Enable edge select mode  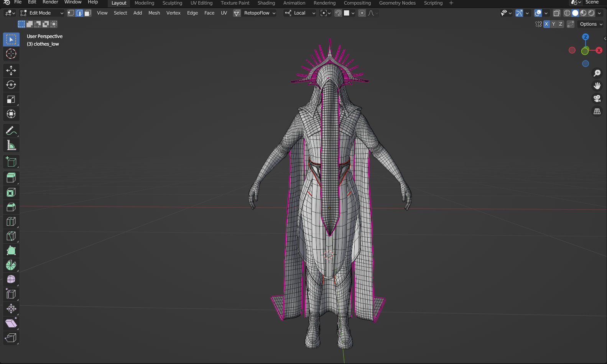pyautogui.click(x=79, y=13)
